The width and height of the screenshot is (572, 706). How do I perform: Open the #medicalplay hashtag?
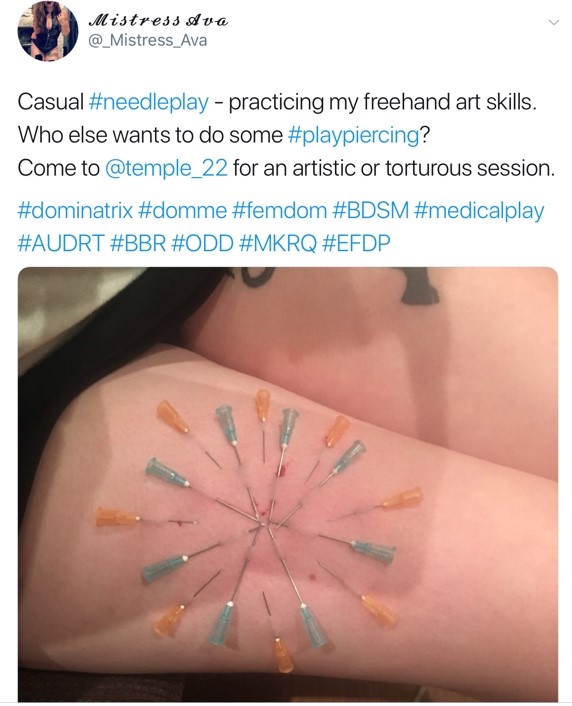click(480, 211)
